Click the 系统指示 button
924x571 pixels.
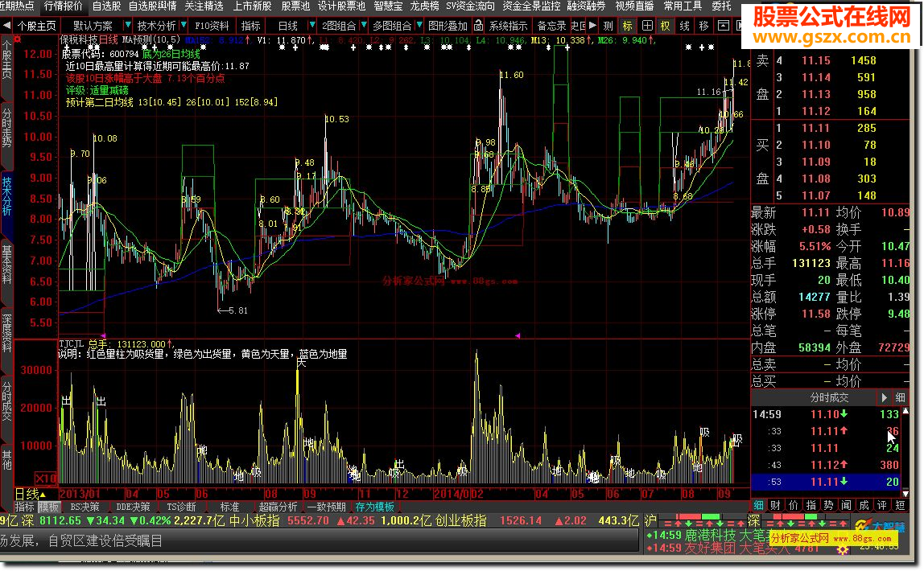click(509, 26)
